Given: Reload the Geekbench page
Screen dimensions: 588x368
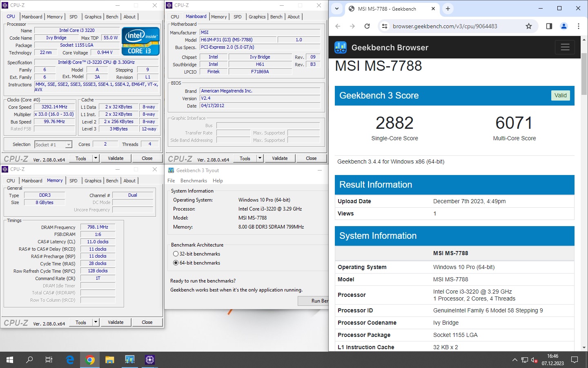Looking at the screenshot, I should pyautogui.click(x=367, y=26).
